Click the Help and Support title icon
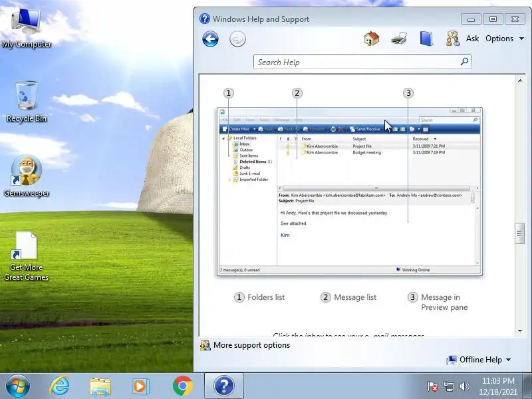532x399 pixels. click(x=205, y=19)
